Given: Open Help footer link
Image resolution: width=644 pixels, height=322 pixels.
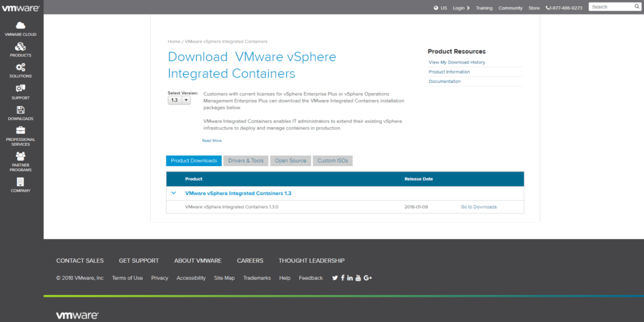Looking at the screenshot, I should coord(285,278).
